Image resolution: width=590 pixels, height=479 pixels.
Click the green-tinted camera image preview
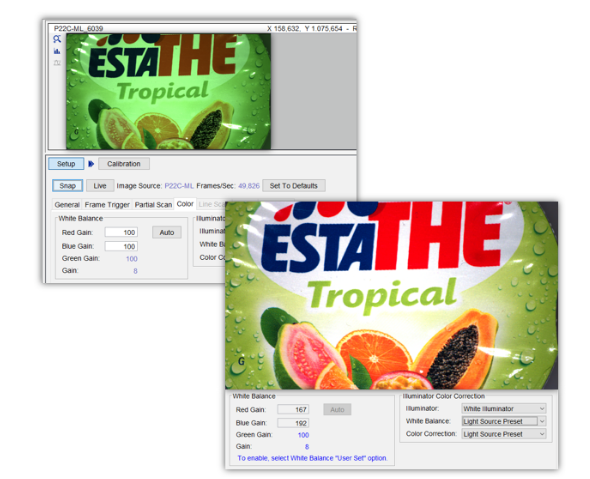coord(169,91)
